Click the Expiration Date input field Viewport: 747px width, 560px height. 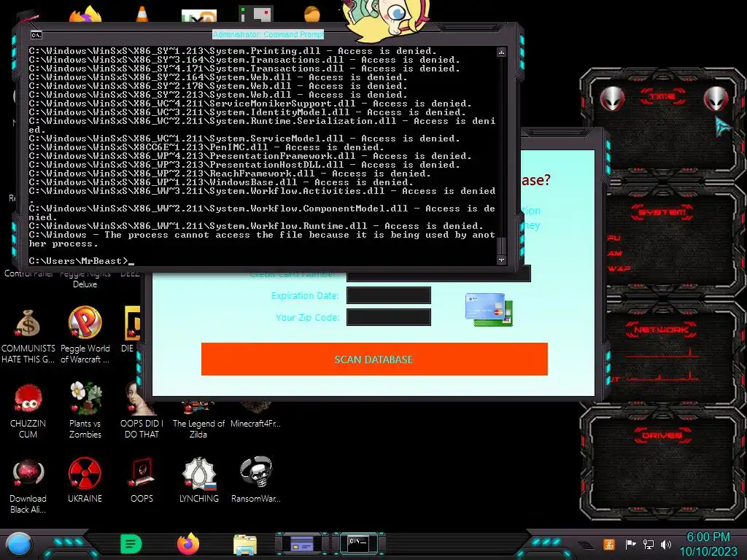point(389,295)
